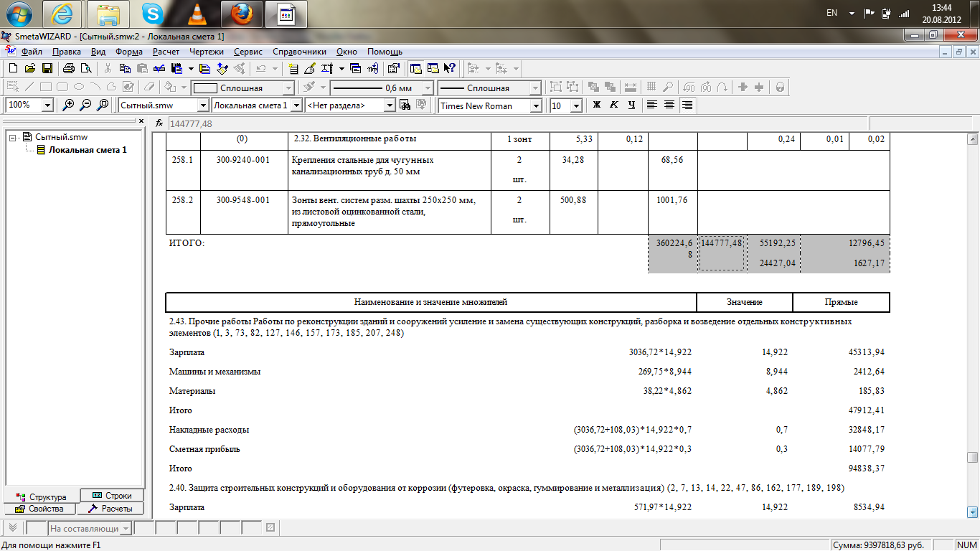Screen dimensions: 980x551
Task: Click the cascading windows icon in the main toolbar
Action: tap(355, 69)
